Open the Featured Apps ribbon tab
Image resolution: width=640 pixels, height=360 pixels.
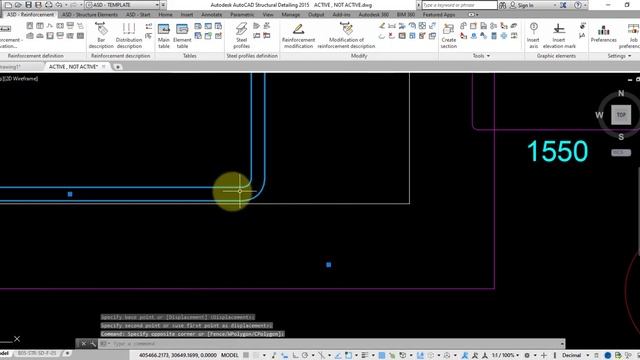click(x=439, y=14)
